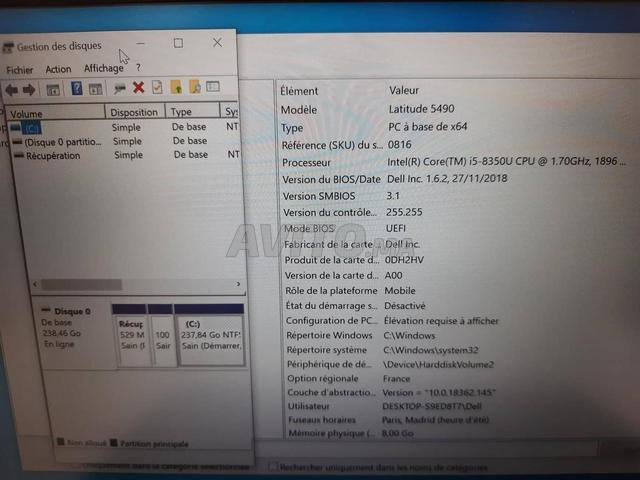
Task: Open Help via the blue question-mark icon
Action: 76,89
